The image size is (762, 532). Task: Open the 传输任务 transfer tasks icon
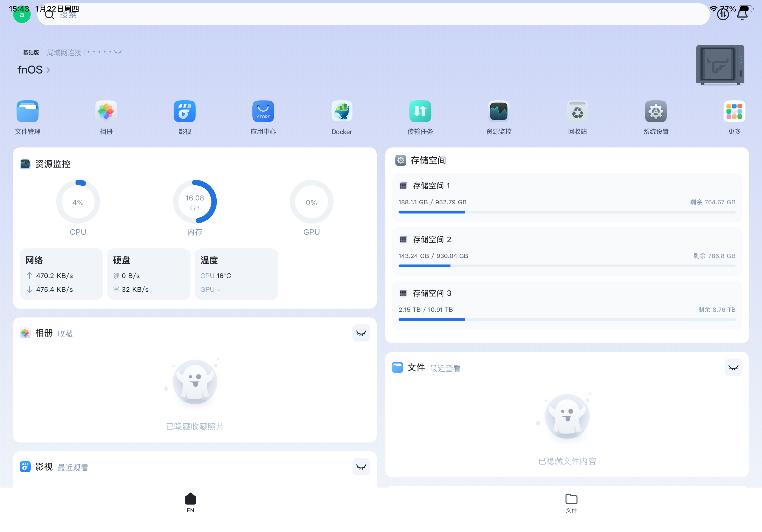pos(420,112)
